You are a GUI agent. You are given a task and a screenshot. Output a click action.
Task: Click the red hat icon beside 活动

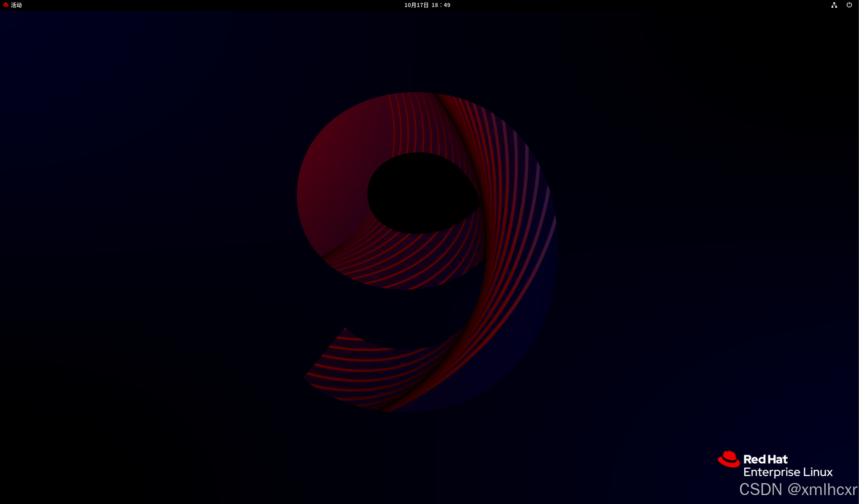point(6,5)
